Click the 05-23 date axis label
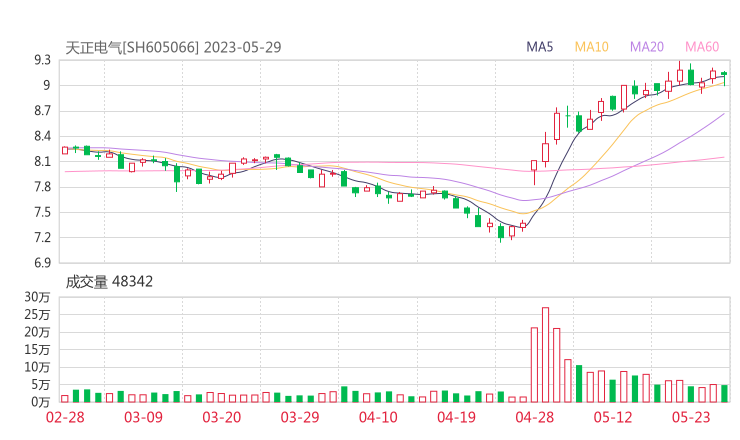Viewport: 740px width, 440px height. 691,417
